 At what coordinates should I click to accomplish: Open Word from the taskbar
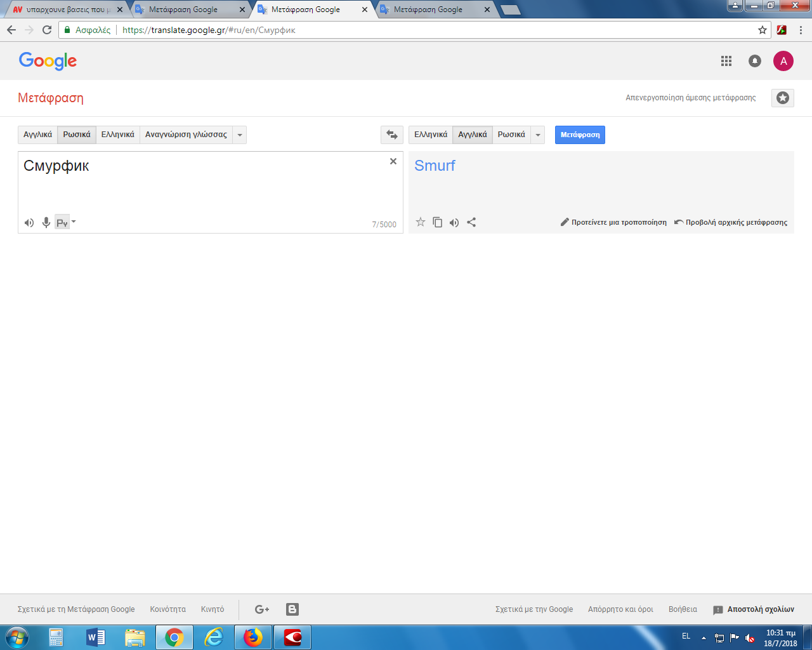point(96,637)
